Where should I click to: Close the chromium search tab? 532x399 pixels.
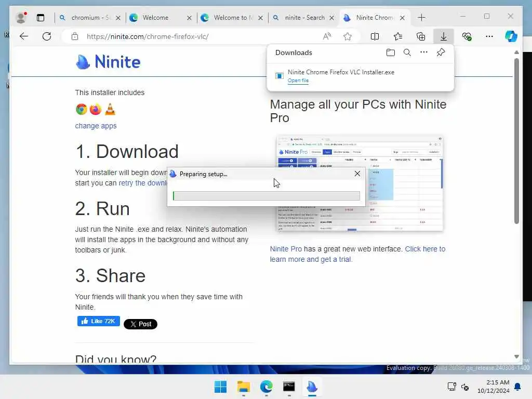(118, 18)
